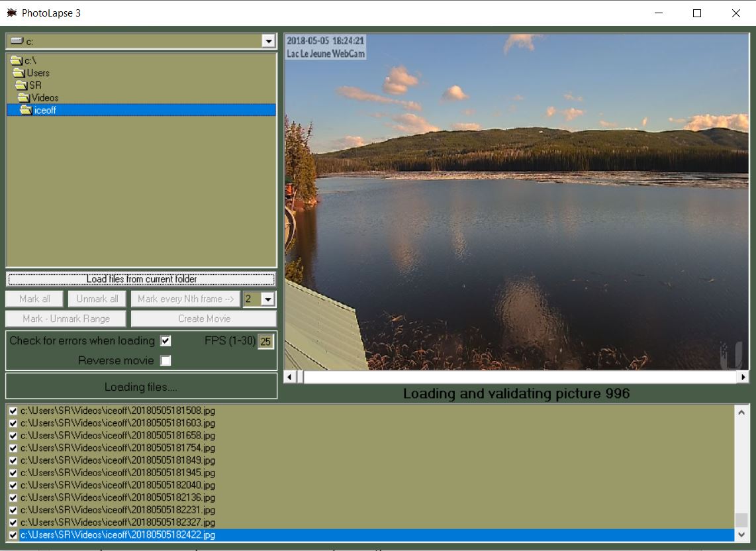The image size is (756, 551).
Task: Disable Check for errors when loading
Action: click(166, 340)
